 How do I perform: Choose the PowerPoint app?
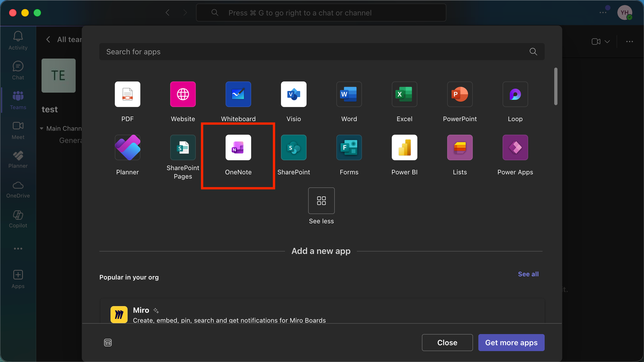click(460, 94)
